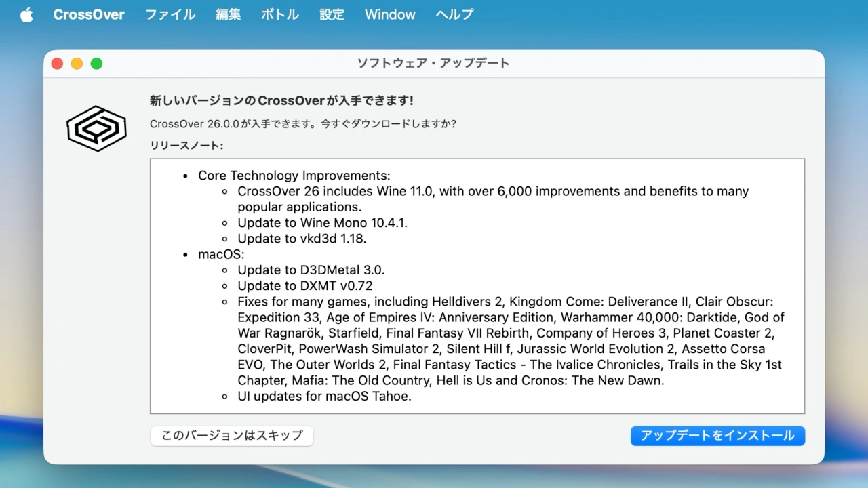Viewport: 868px width, 488px height.
Task: Open the 設定 menu
Action: (x=332, y=14)
